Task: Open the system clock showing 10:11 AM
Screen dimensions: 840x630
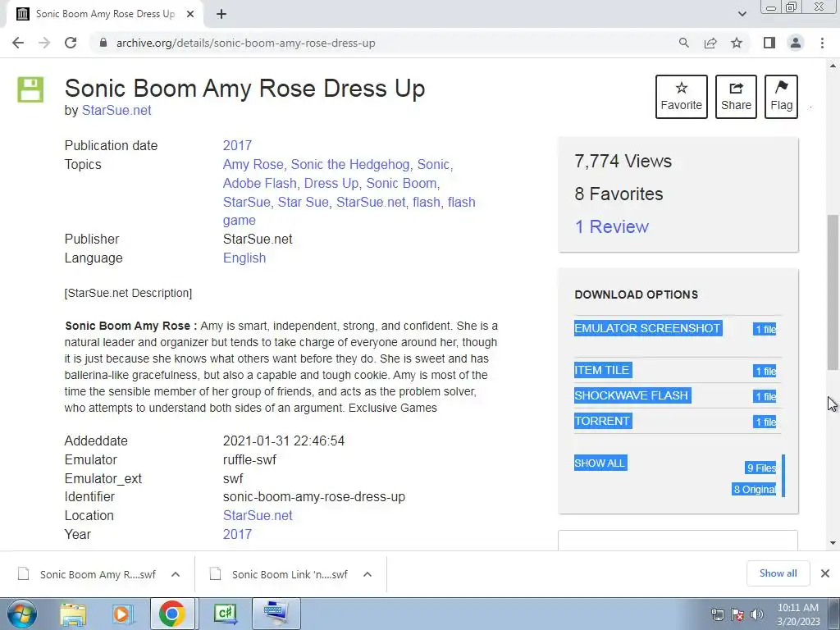Action: tap(798, 614)
